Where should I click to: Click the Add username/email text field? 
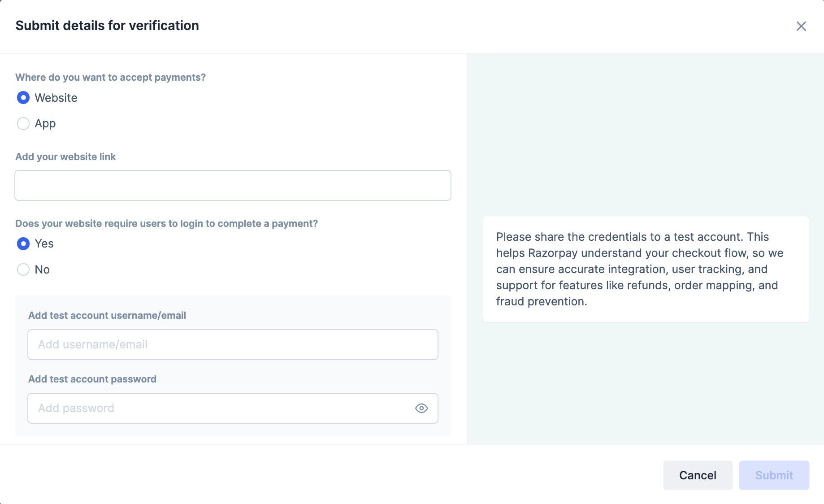[x=233, y=344]
